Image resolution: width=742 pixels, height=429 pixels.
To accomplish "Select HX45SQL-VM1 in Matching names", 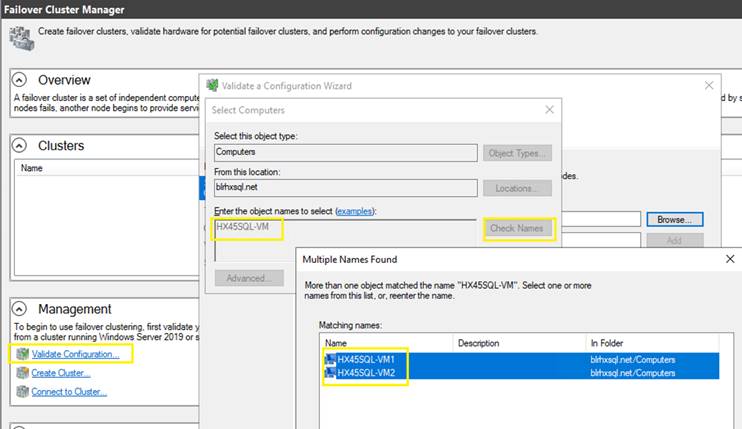I will click(366, 359).
